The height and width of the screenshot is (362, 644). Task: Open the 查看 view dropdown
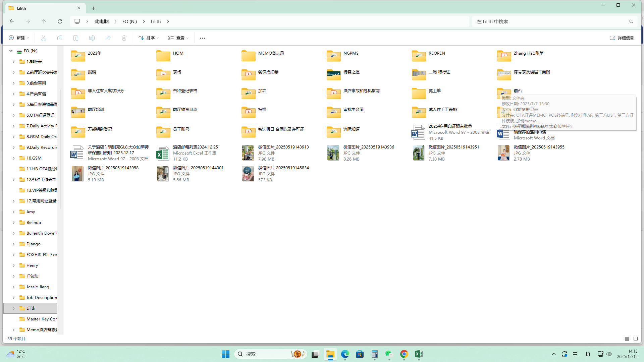tap(178, 38)
